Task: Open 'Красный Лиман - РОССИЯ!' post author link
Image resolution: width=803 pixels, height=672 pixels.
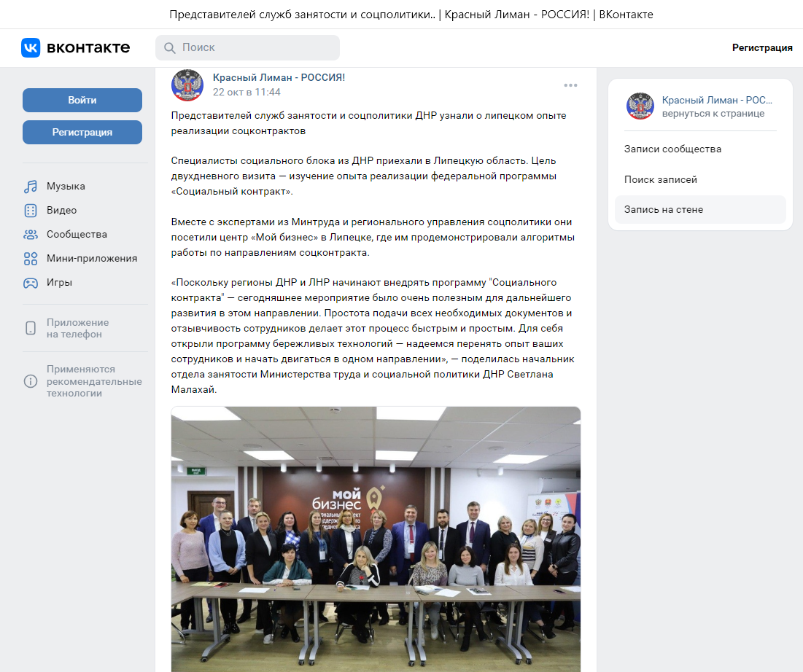Action: 279,77
